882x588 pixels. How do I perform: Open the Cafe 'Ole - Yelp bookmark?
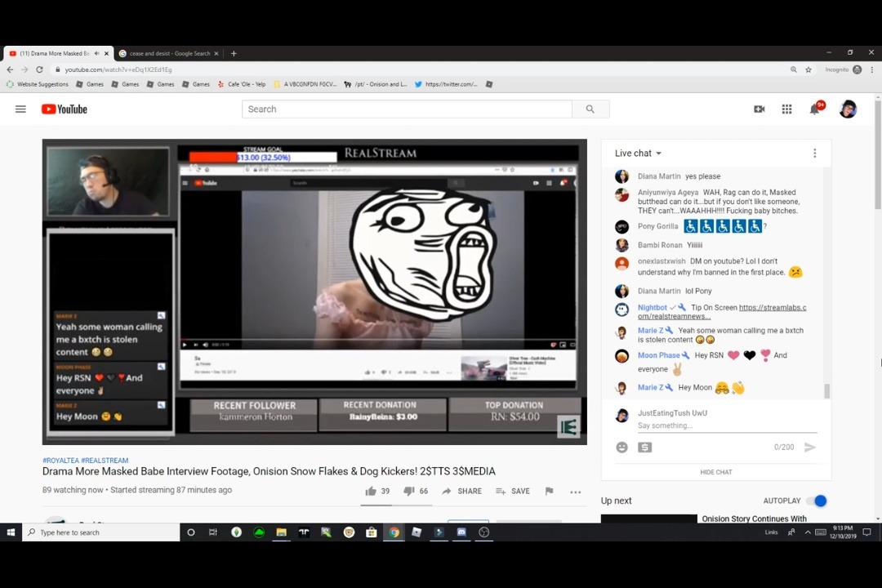click(241, 84)
